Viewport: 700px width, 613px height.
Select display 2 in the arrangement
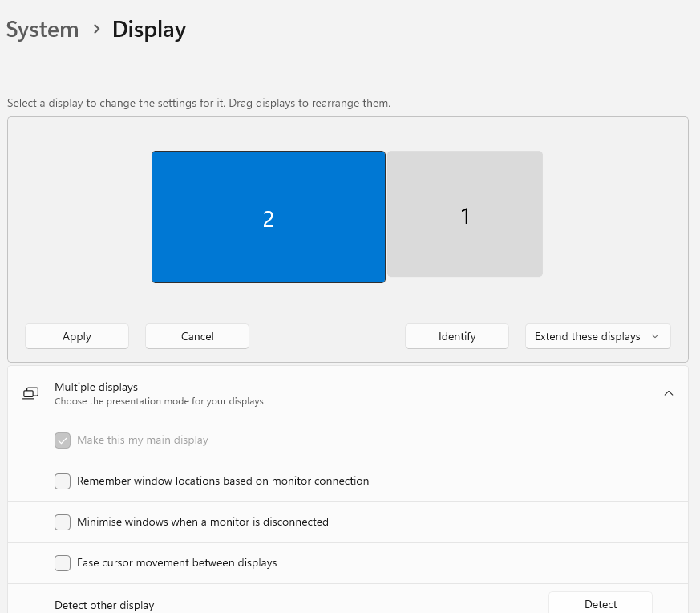[x=269, y=217]
